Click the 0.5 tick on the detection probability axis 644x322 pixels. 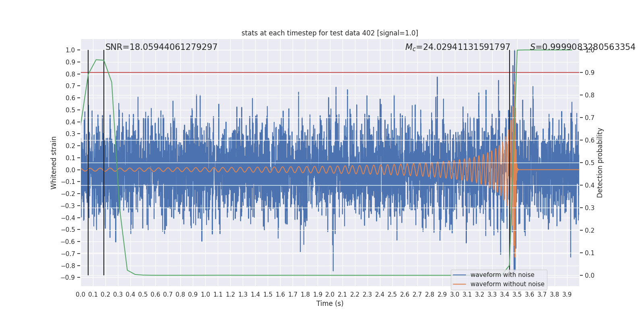click(x=589, y=163)
